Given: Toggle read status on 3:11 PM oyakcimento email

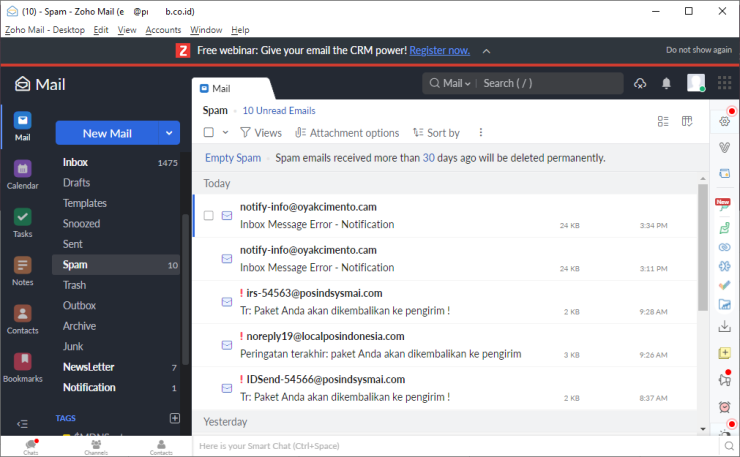Looking at the screenshot, I should 227,259.
